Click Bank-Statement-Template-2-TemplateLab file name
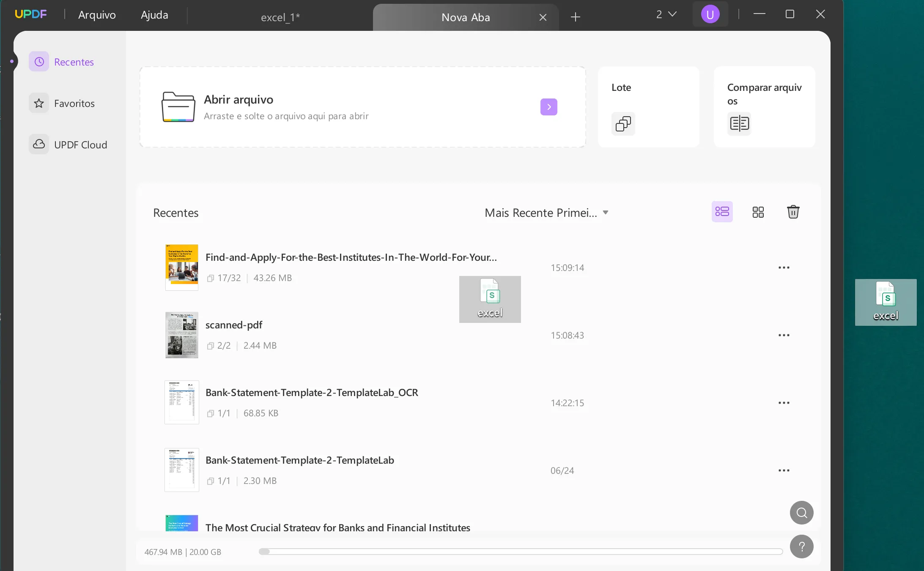The width and height of the screenshot is (924, 571). click(x=300, y=460)
